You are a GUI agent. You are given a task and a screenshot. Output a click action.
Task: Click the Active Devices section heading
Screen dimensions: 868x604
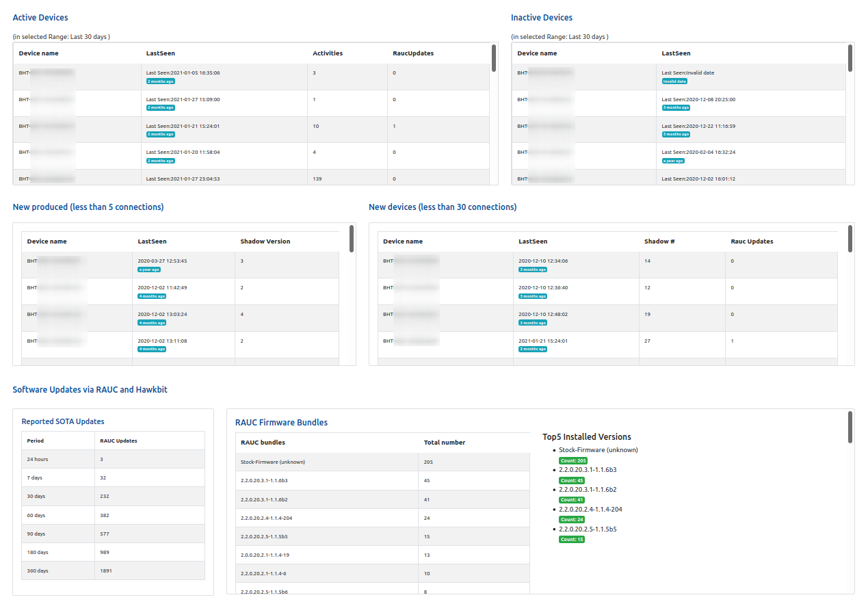[40, 18]
